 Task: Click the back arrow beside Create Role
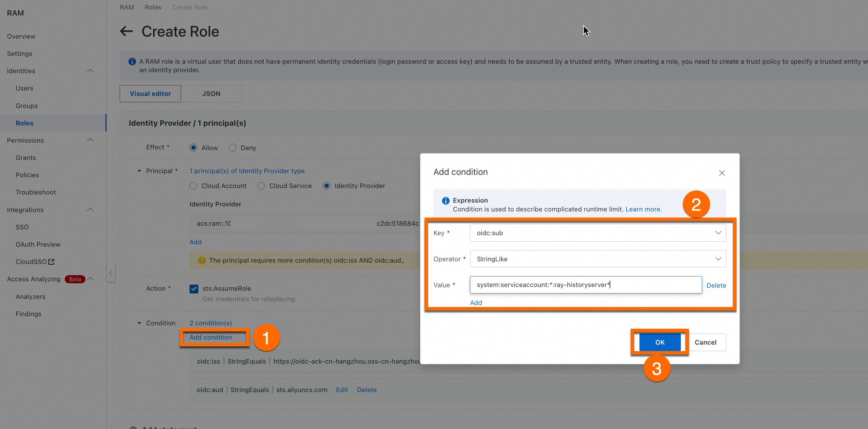click(x=126, y=32)
